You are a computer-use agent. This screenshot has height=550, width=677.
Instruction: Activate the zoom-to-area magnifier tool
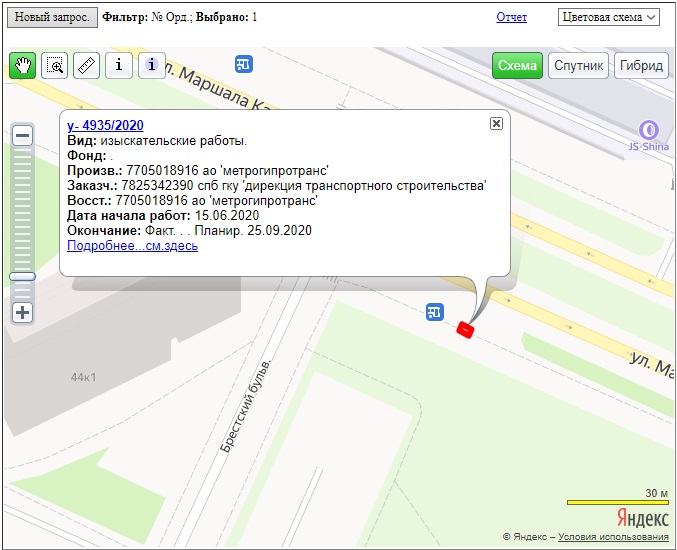55,66
